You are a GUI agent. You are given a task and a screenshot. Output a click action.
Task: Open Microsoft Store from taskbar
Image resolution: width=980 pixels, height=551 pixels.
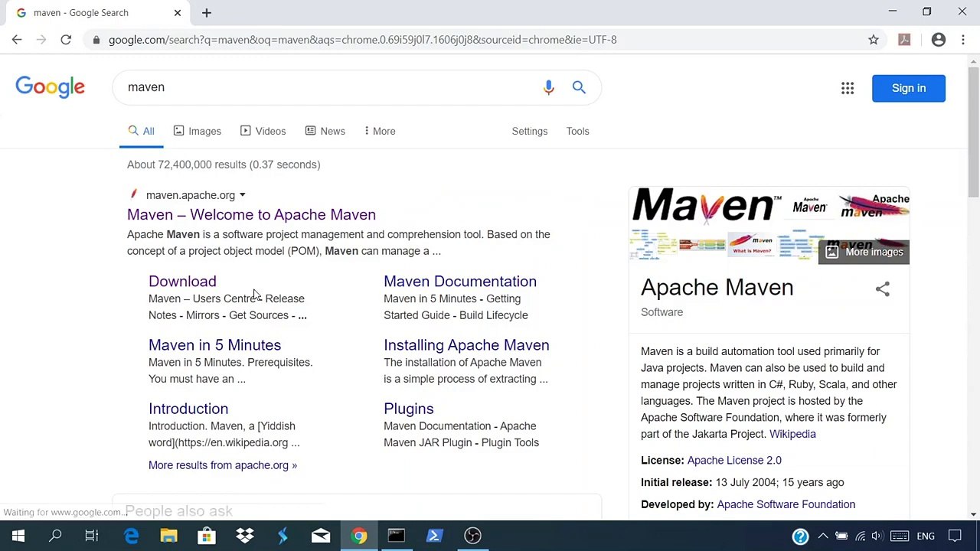(207, 536)
